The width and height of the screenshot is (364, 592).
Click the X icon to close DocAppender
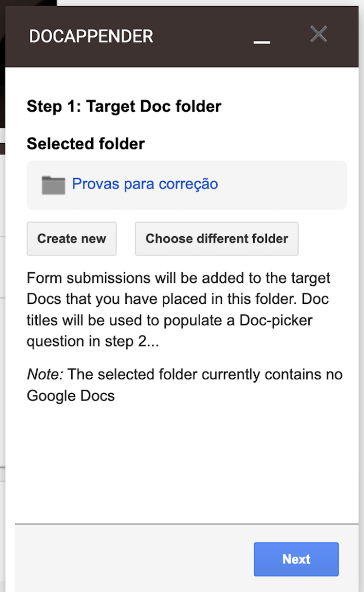click(318, 34)
